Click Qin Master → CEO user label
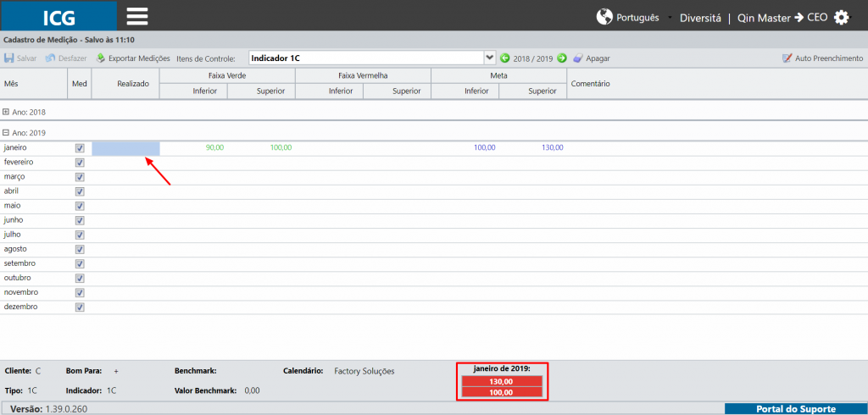Screen dimensions: 868x415 click(782, 18)
